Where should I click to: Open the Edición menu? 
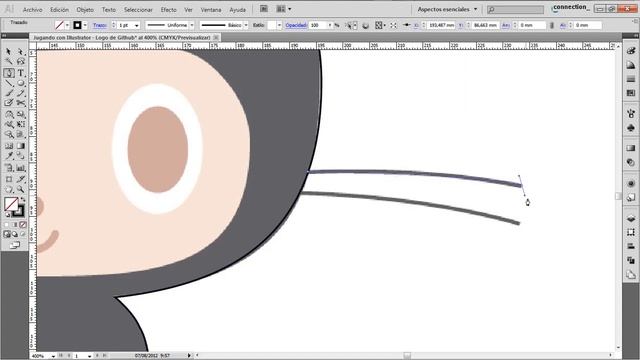60,9
